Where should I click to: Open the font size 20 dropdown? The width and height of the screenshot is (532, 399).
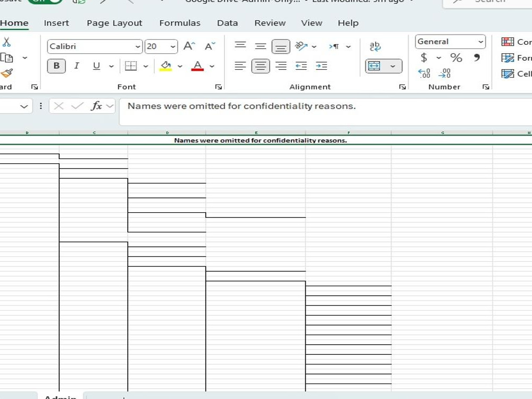tap(173, 46)
